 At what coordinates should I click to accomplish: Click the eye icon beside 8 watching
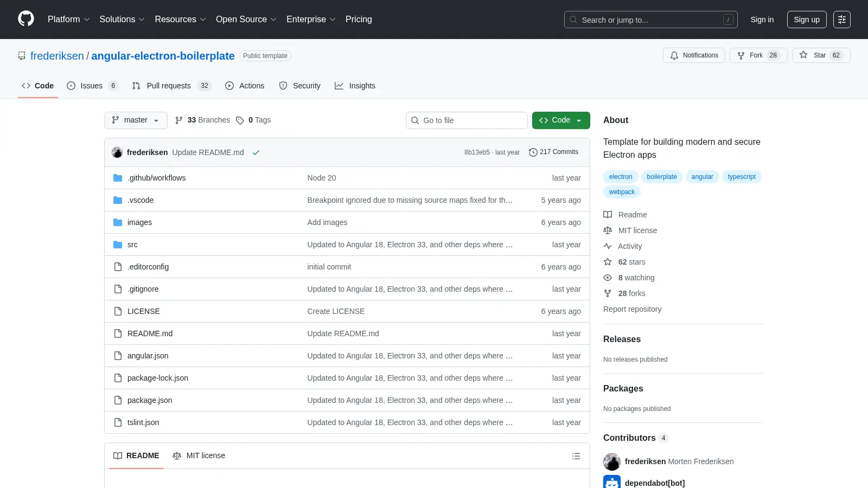(x=608, y=278)
